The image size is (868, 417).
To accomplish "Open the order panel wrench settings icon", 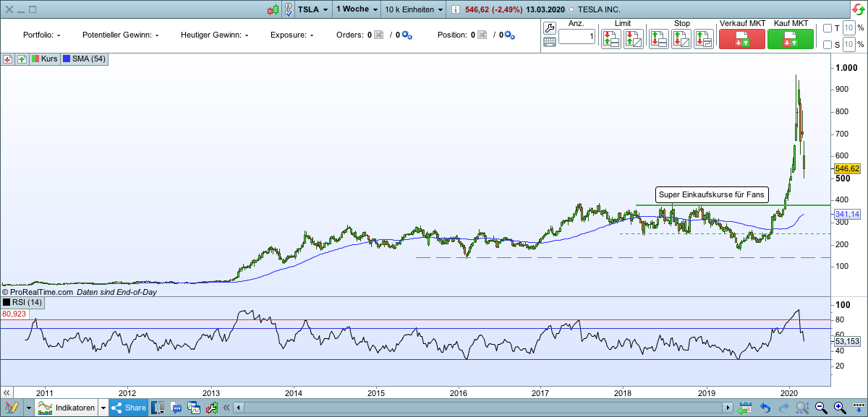I will [548, 27].
